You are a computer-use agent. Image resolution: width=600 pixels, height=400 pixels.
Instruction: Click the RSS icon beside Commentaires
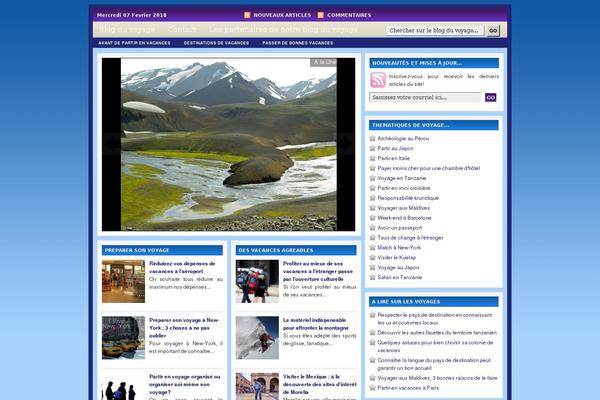320,16
